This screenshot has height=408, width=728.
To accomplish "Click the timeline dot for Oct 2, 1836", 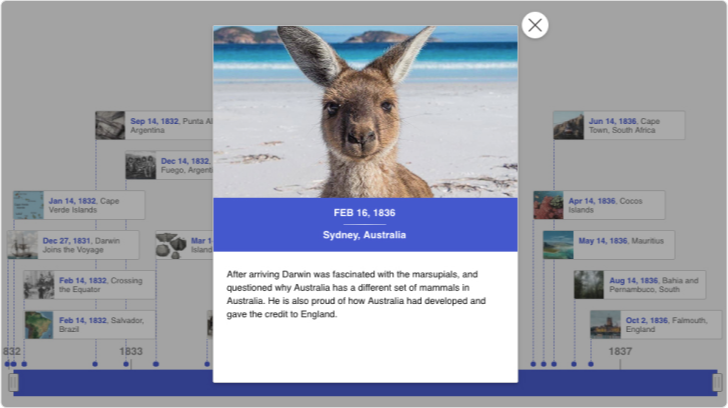I will (591, 364).
